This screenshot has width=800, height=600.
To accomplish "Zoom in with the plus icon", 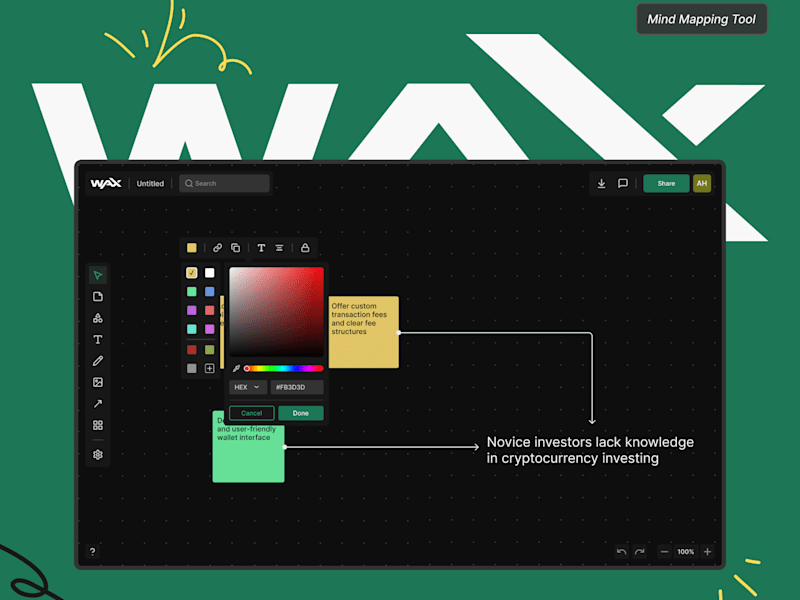I will click(x=708, y=552).
